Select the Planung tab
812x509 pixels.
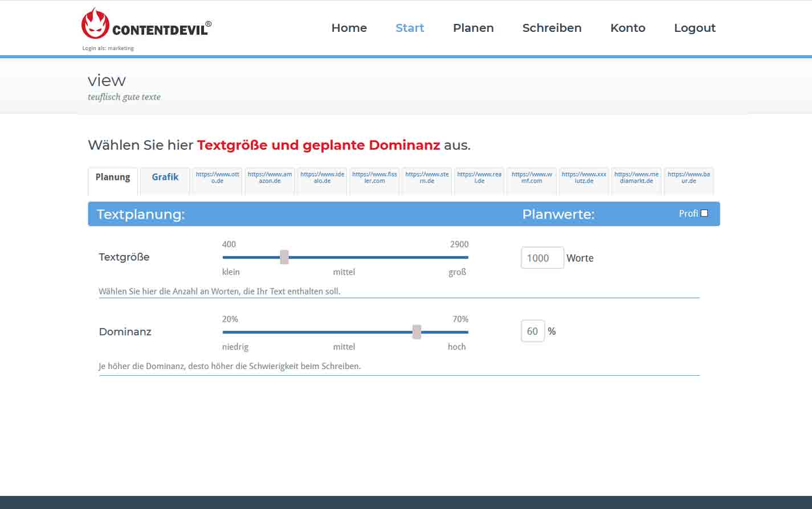click(x=113, y=178)
